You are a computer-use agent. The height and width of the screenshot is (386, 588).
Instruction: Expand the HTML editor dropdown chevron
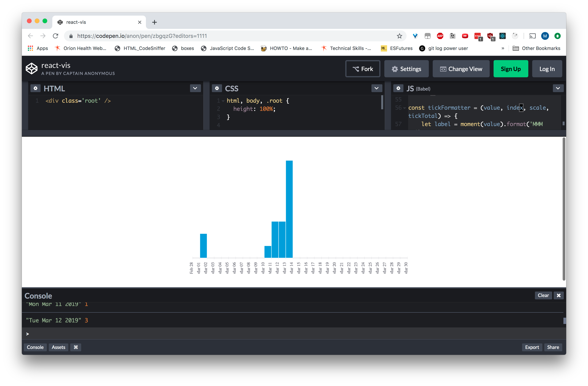195,88
